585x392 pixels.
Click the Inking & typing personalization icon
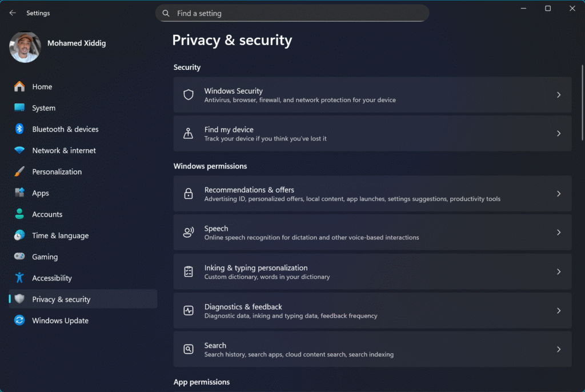[x=189, y=272]
